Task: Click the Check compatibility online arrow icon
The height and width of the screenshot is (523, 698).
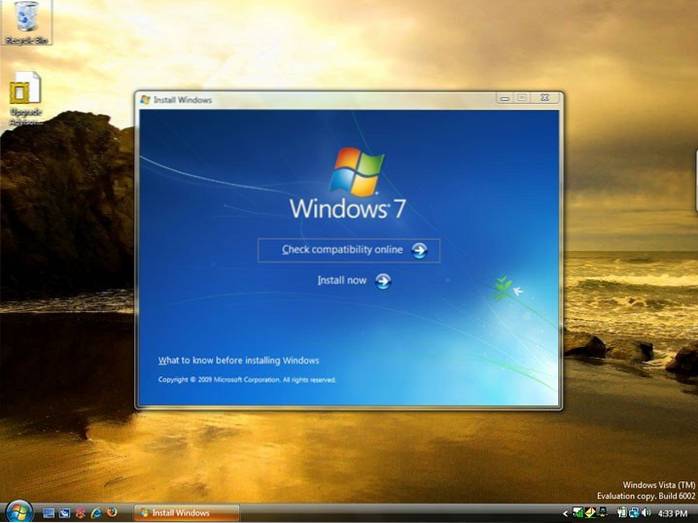Action: (420, 250)
